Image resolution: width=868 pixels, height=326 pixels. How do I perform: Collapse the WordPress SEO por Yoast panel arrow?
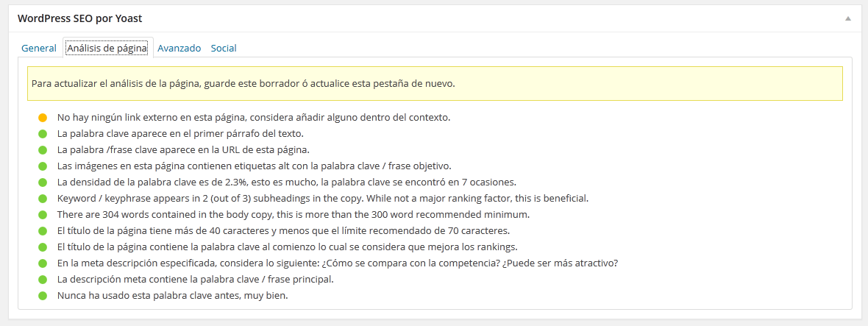coord(847,19)
